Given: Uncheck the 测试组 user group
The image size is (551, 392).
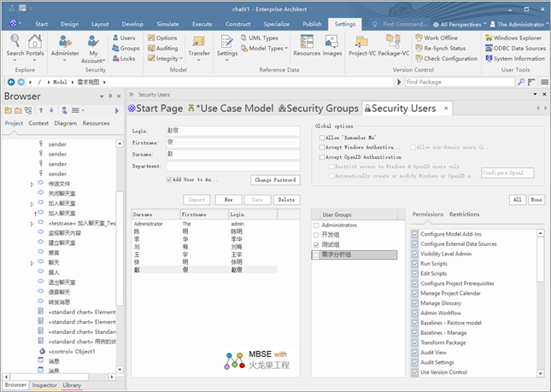Looking at the screenshot, I should [316, 245].
